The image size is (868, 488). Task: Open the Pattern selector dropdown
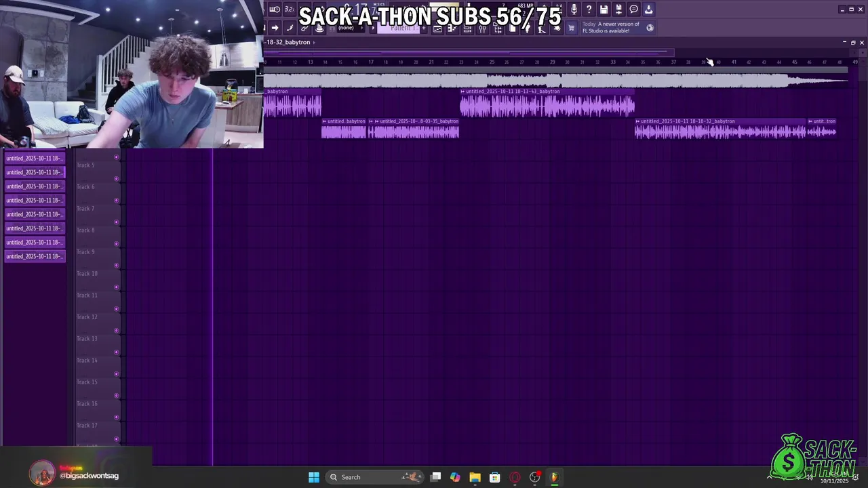click(397, 28)
